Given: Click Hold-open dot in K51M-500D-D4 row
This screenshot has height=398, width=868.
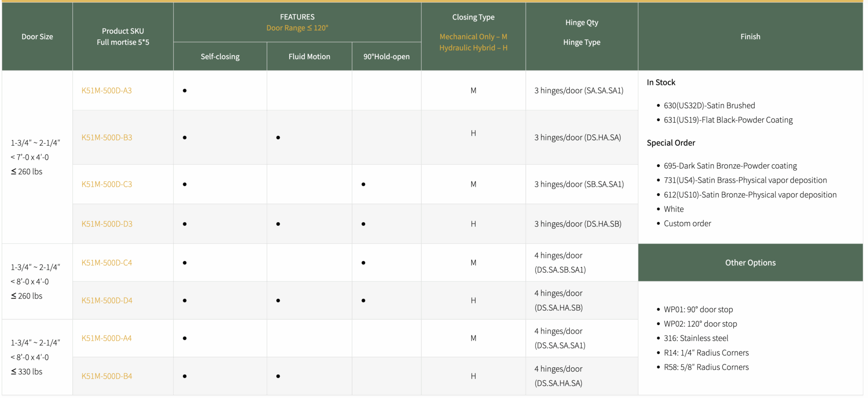Looking at the screenshot, I should tap(363, 301).
